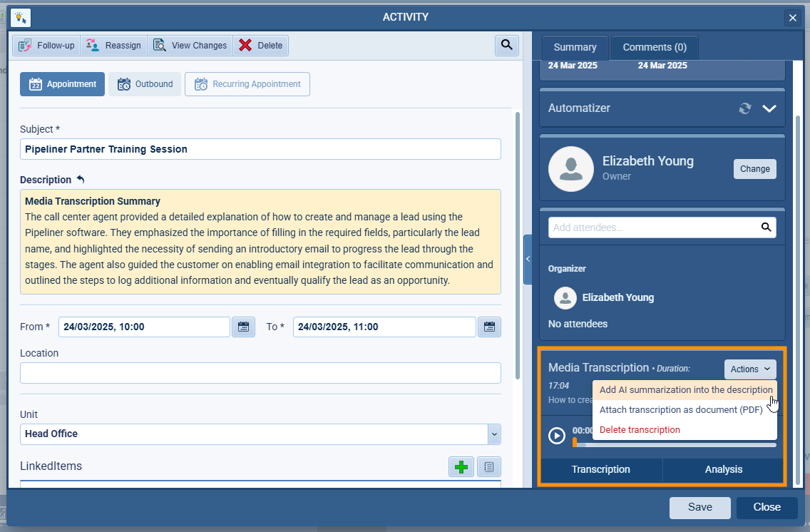The width and height of the screenshot is (810, 532).
Task: Select the Appointment activity type
Action: (62, 83)
